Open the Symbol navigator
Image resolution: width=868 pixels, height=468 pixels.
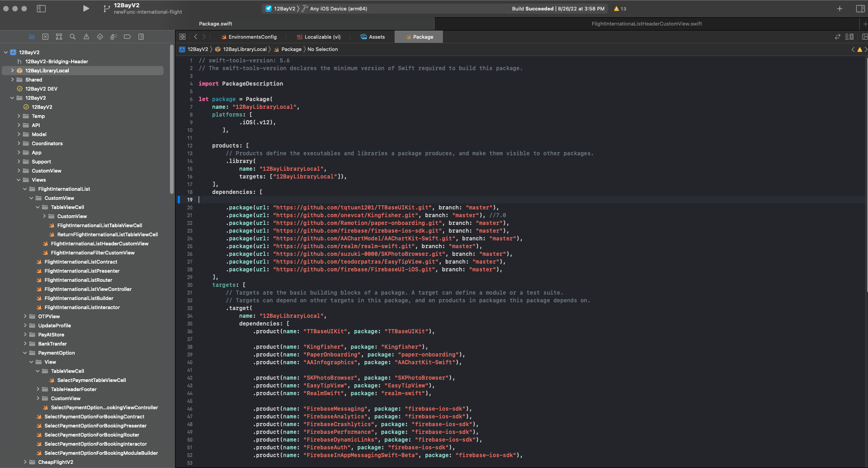59,36
